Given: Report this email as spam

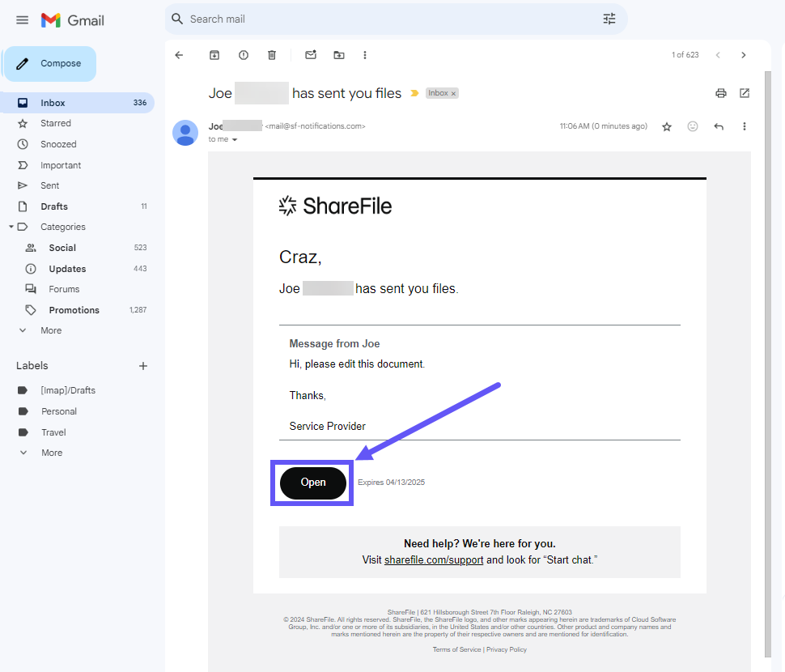Looking at the screenshot, I should tap(244, 55).
